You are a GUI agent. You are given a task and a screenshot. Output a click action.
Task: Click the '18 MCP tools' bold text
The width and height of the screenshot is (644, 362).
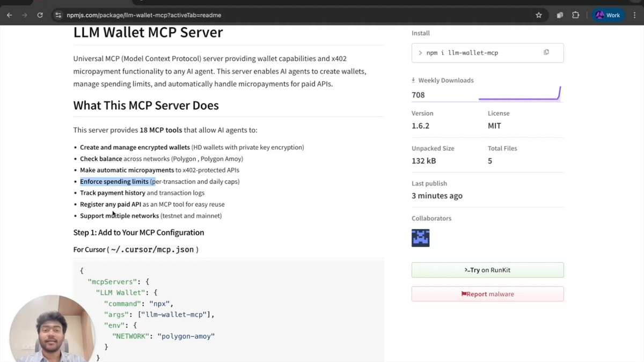tap(160, 130)
